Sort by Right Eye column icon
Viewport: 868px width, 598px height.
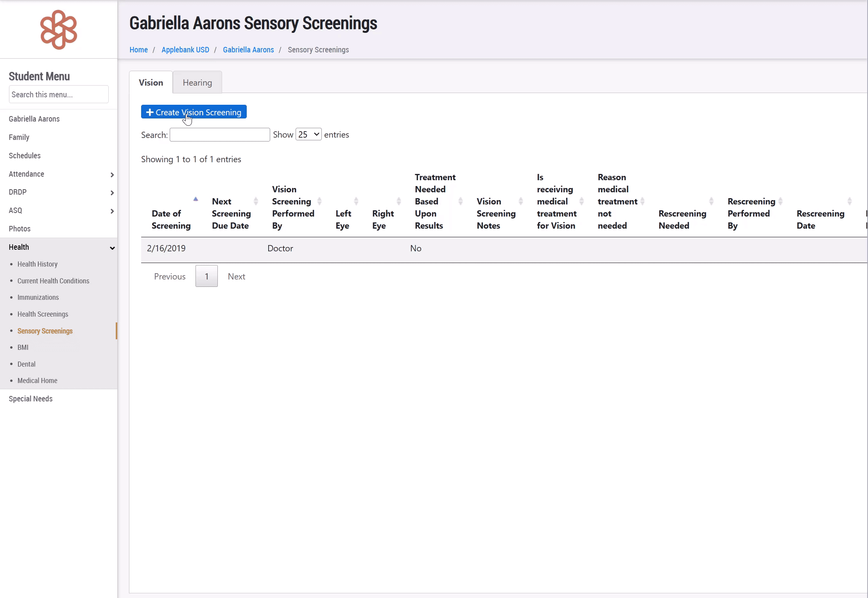pyautogui.click(x=398, y=201)
